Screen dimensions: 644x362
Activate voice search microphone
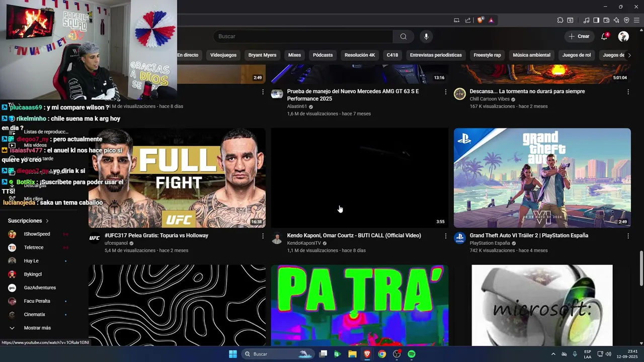426,36
